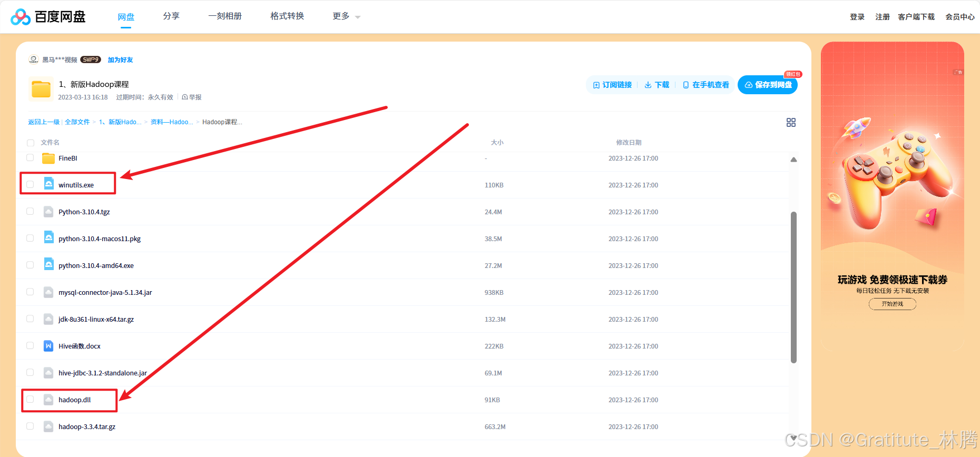Tick the checkbox for hadoop-3.3.4.tar.gz
The height and width of the screenshot is (457, 980).
pos(30,426)
